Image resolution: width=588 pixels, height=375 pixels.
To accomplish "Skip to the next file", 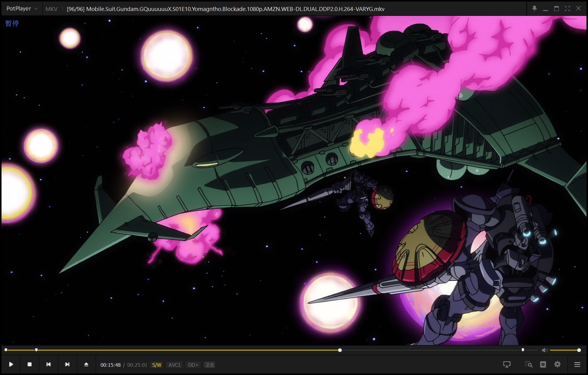I will 67,364.
